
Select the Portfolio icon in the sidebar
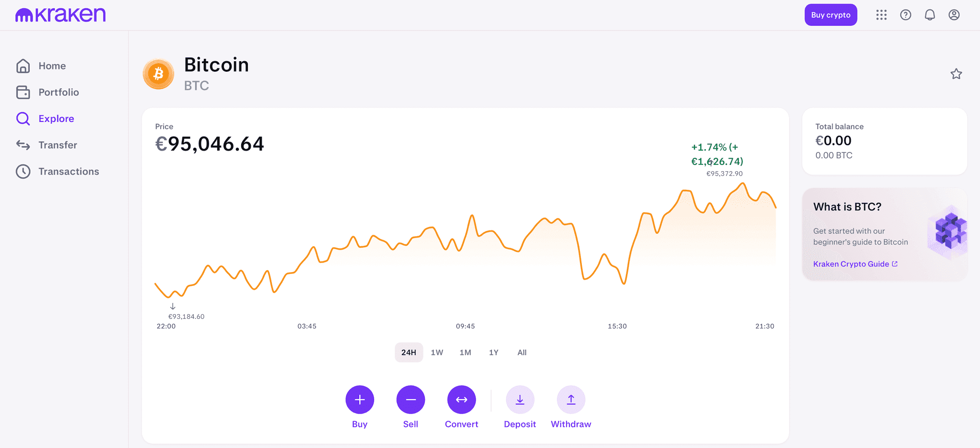point(23,92)
